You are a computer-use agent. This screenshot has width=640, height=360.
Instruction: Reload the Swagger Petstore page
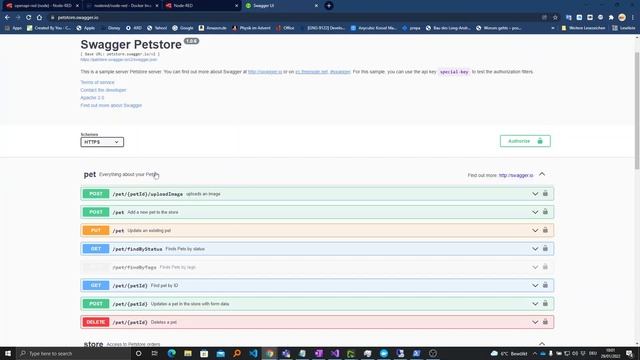pos(28,18)
